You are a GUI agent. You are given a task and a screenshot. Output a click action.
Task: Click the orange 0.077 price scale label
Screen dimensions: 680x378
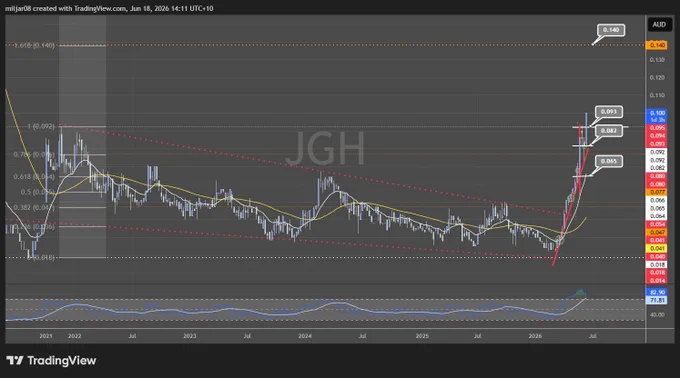point(657,192)
